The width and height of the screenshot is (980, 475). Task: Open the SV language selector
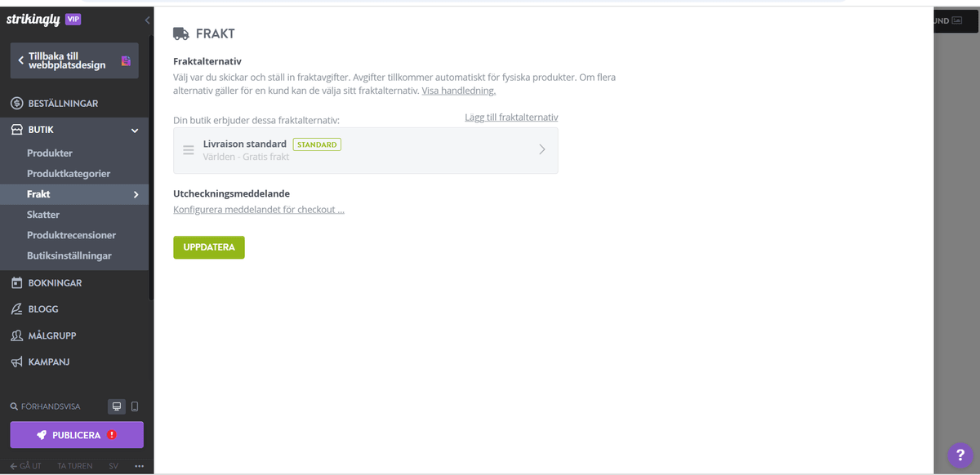coord(114,466)
